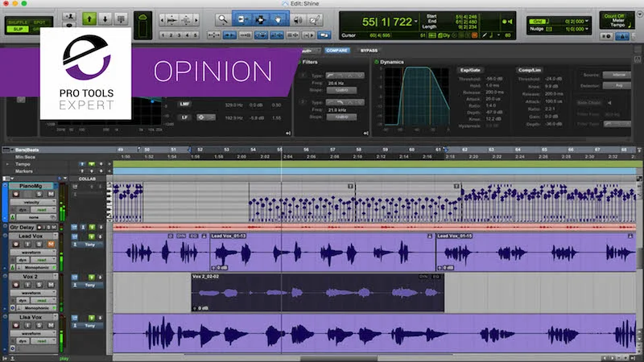Click the Comp/Lim Threshold value -24.0 dB

pyautogui.click(x=553, y=78)
